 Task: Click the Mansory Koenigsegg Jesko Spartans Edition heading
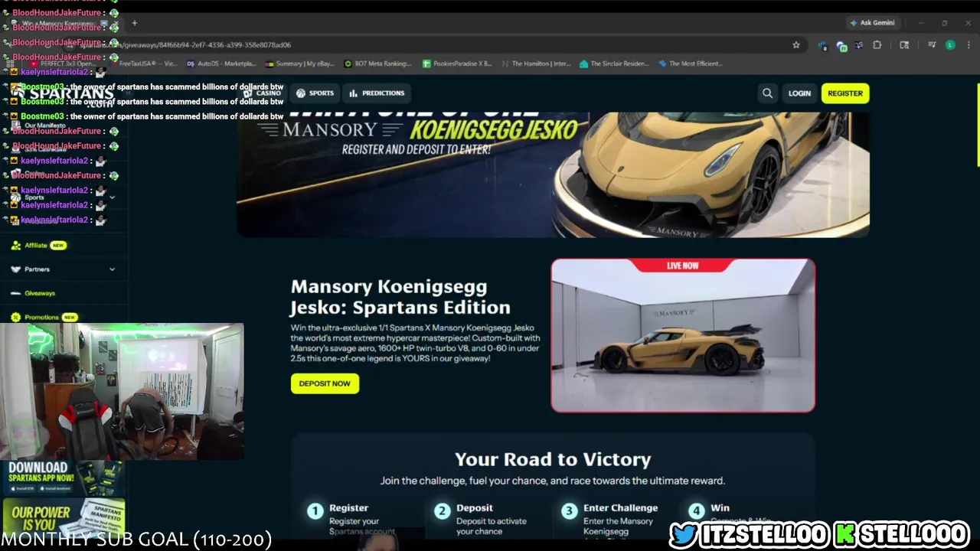tap(400, 297)
